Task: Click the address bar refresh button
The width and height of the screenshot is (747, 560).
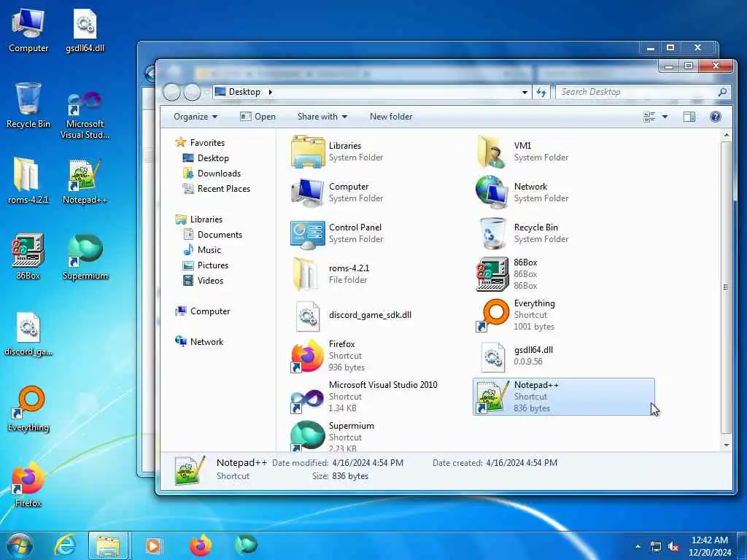Action: click(x=541, y=92)
